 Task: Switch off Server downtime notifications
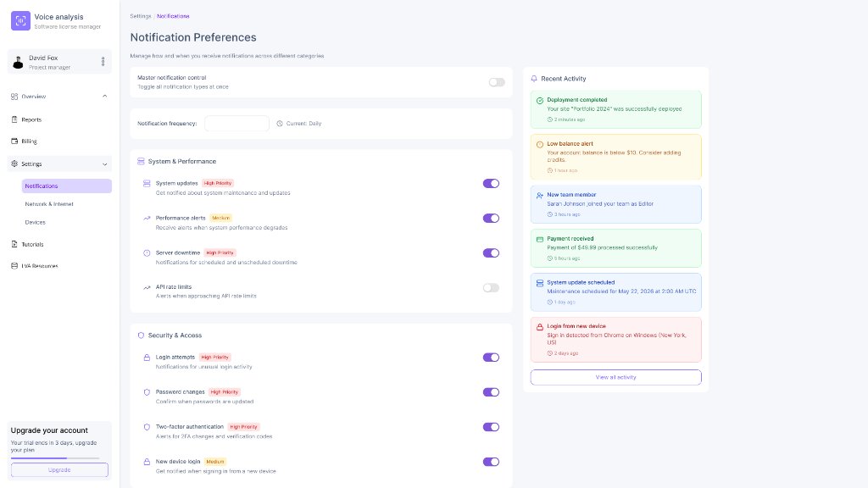[491, 252]
